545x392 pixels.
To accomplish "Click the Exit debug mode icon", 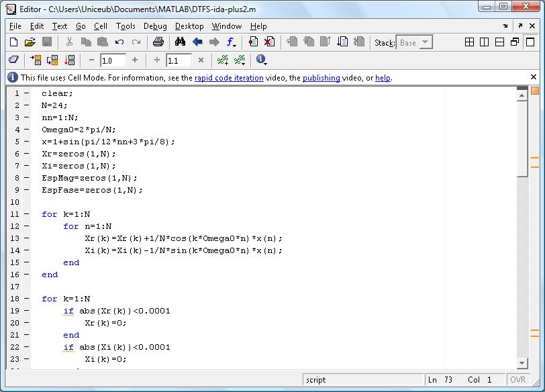I will coord(359,42).
